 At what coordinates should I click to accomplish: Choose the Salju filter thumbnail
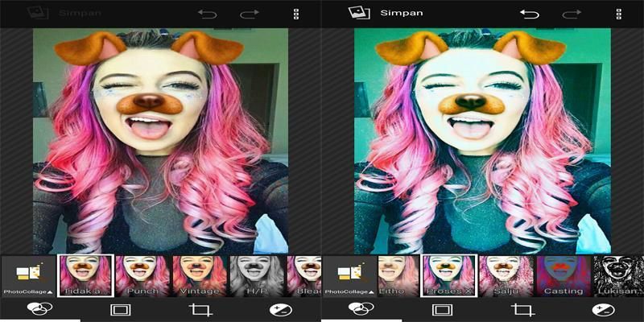pos(506,276)
